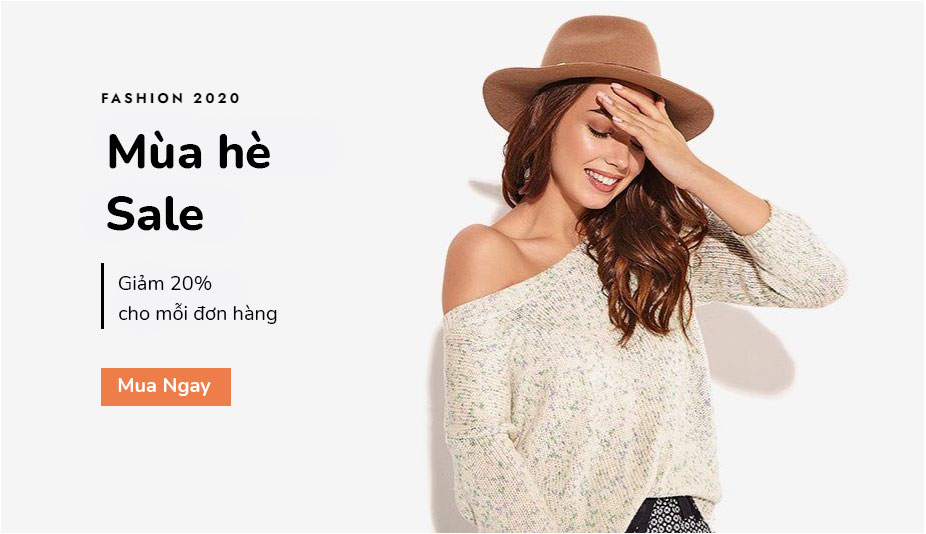Click the word FASHION in the tagline
This screenshot has width=926, height=534.
coord(142,98)
